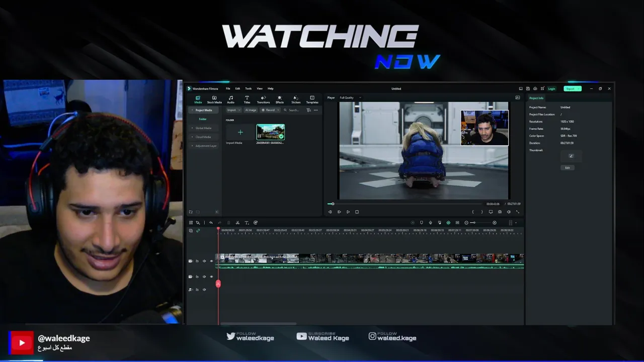The height and width of the screenshot is (362, 644).
Task: Toggle the timeline auto-link icon
Action: click(198, 230)
